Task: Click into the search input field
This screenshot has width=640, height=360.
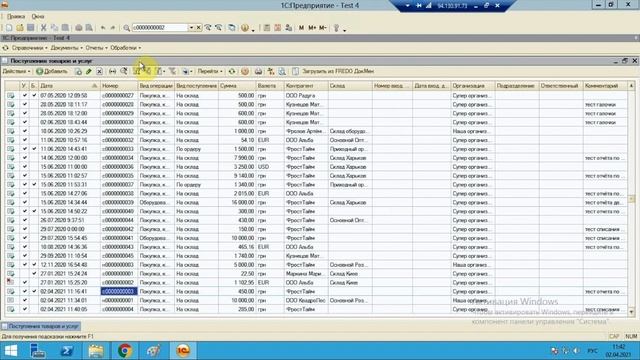Action: [x=160, y=28]
